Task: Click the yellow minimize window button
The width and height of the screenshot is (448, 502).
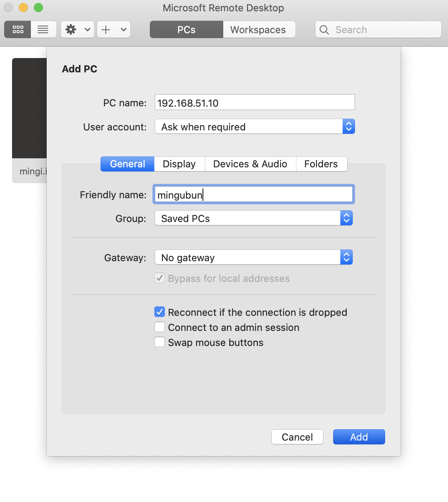Action: click(23, 8)
